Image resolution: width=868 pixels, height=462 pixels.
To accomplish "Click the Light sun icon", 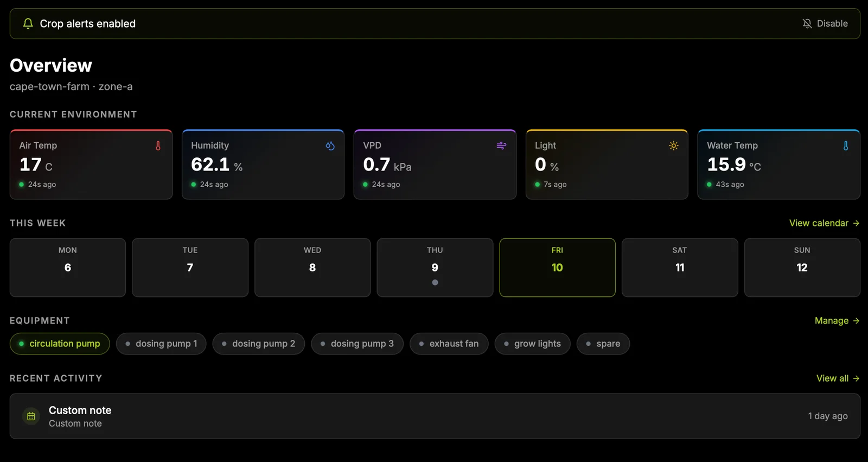I will pos(674,145).
